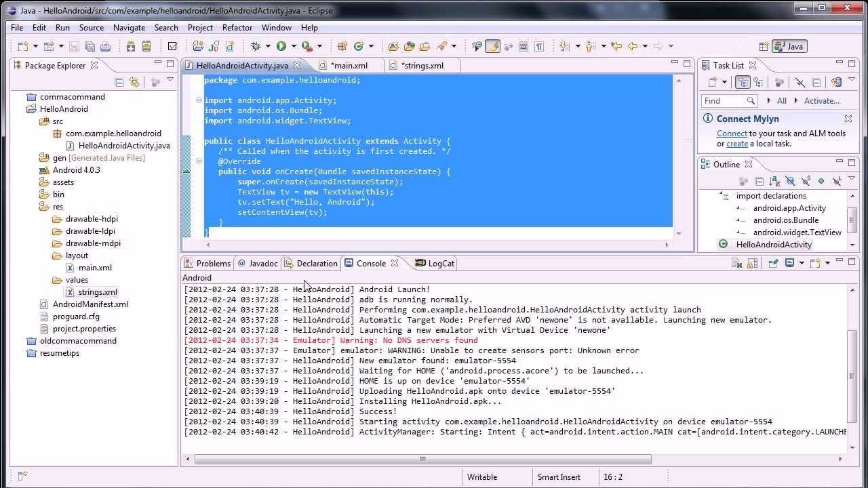Open the New Task dropdown arrow
The height and width of the screenshot is (488, 868).
tap(724, 82)
